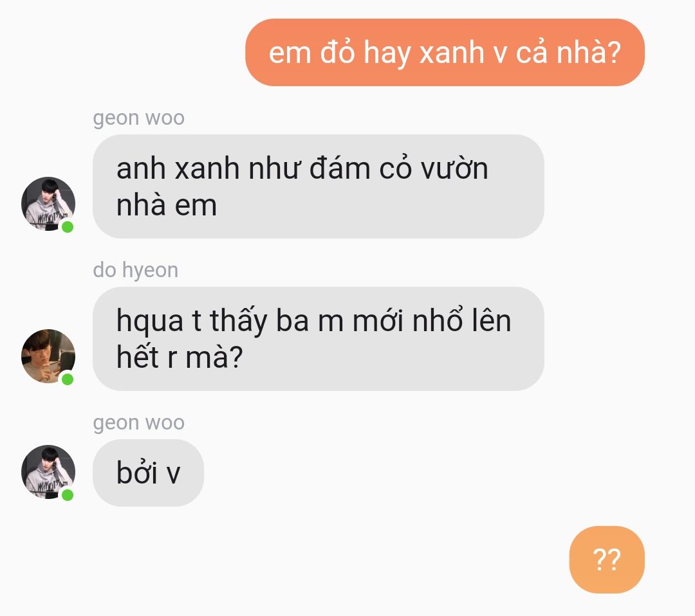Open sender name "do hyeon" label

tap(136, 270)
